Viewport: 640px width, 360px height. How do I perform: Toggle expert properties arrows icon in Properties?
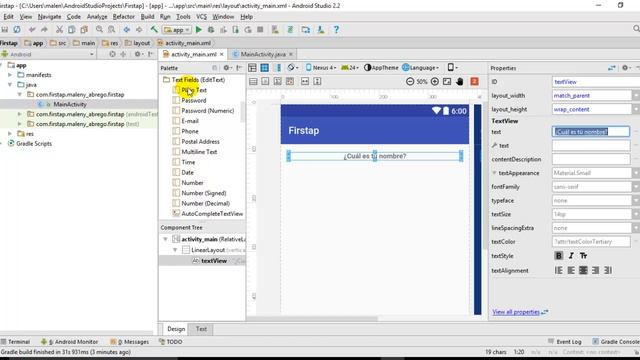point(611,68)
